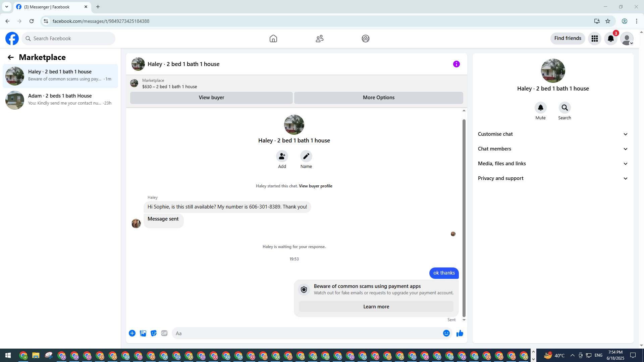Open the Facebook apps menu grid

pyautogui.click(x=595, y=39)
